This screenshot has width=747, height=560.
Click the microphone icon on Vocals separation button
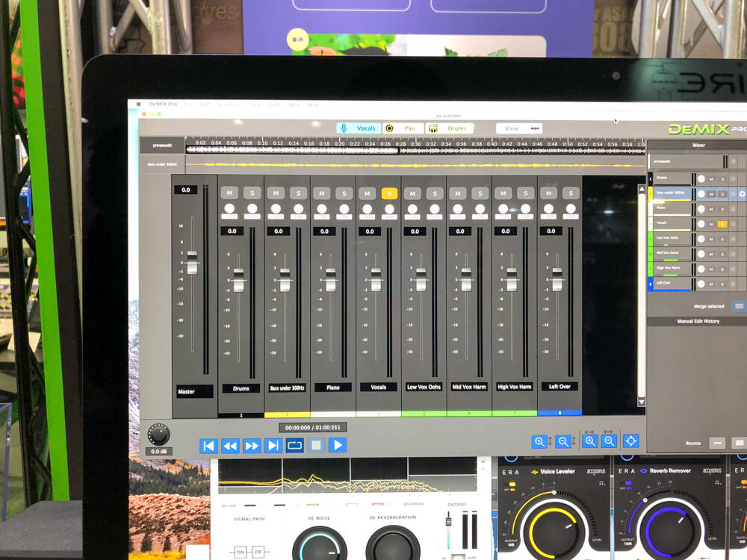(344, 128)
